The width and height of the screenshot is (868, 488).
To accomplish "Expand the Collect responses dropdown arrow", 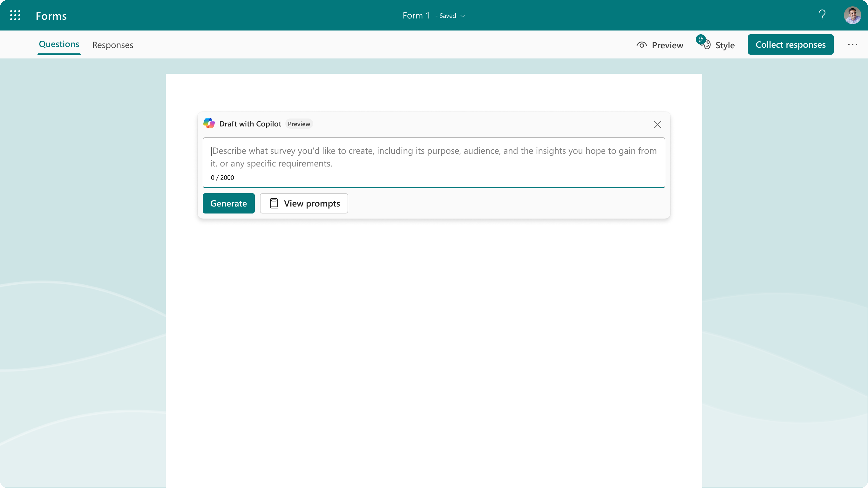I will click(x=852, y=45).
